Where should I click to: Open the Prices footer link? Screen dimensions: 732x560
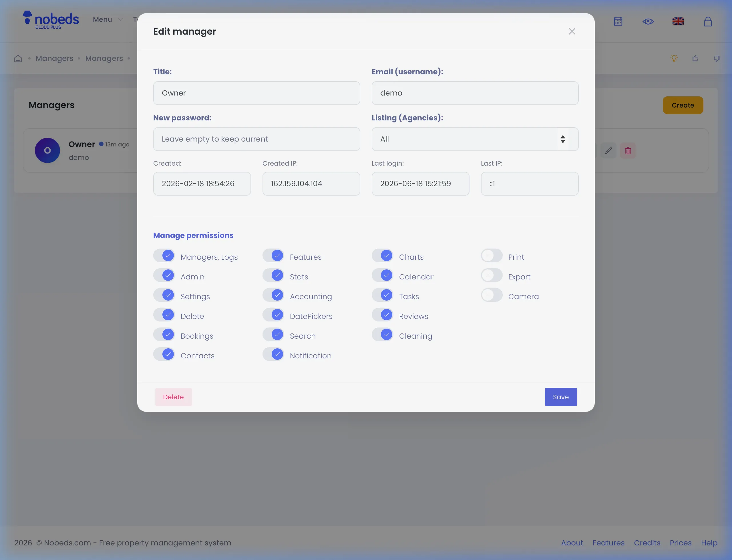(680, 543)
